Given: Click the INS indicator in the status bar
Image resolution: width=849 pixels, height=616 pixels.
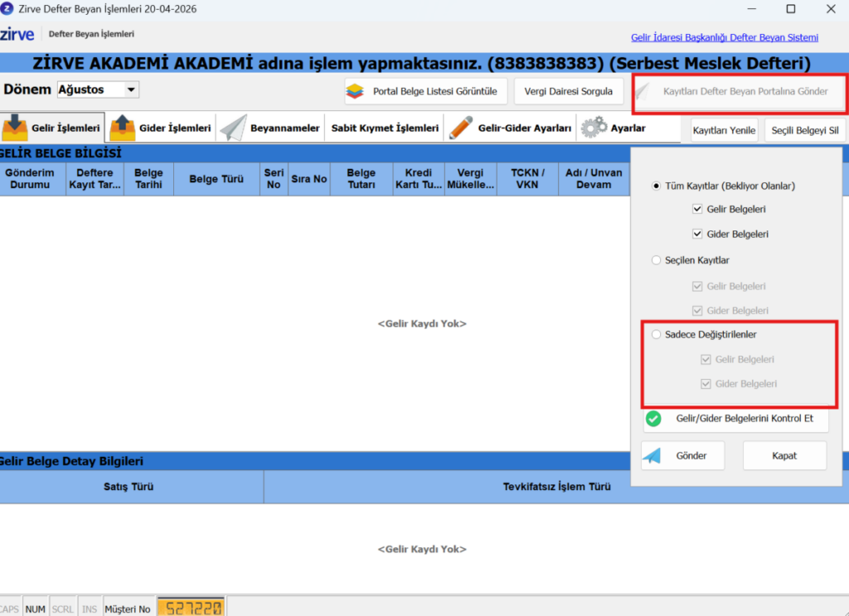Looking at the screenshot, I should [x=90, y=609].
